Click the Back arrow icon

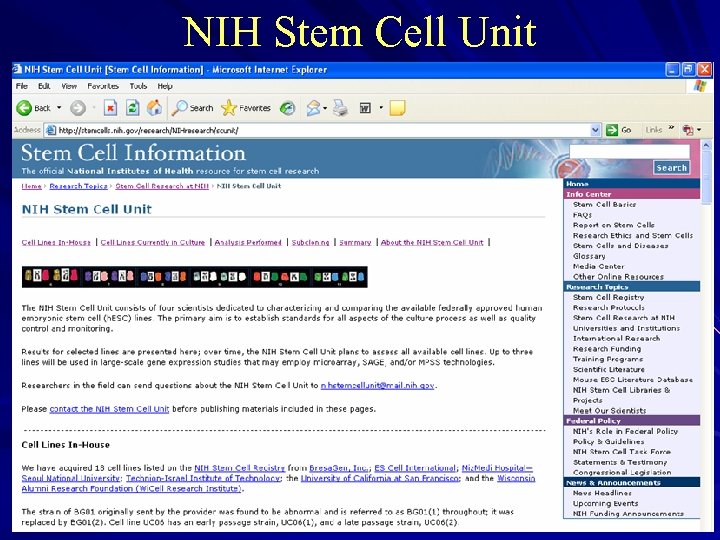24,108
